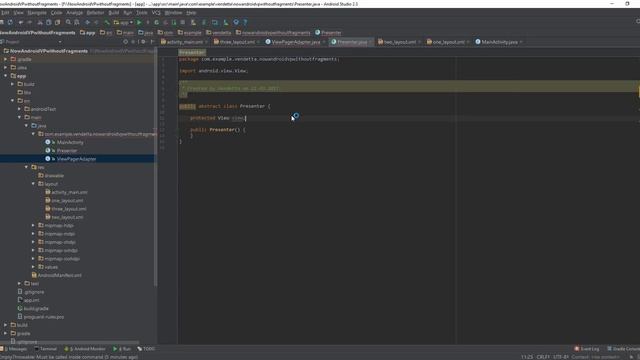Viewport: 640px width, 360px height.
Task: Open the VCS menu
Action: [156, 13]
